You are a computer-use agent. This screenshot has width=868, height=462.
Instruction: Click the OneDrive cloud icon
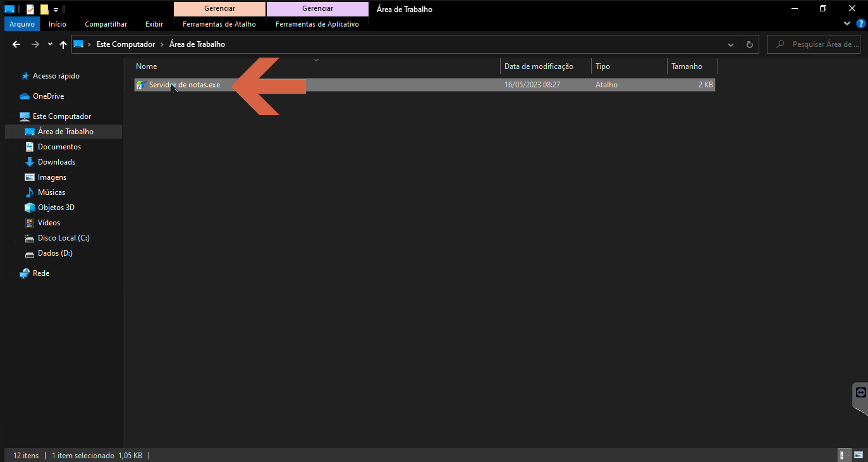(x=25, y=96)
